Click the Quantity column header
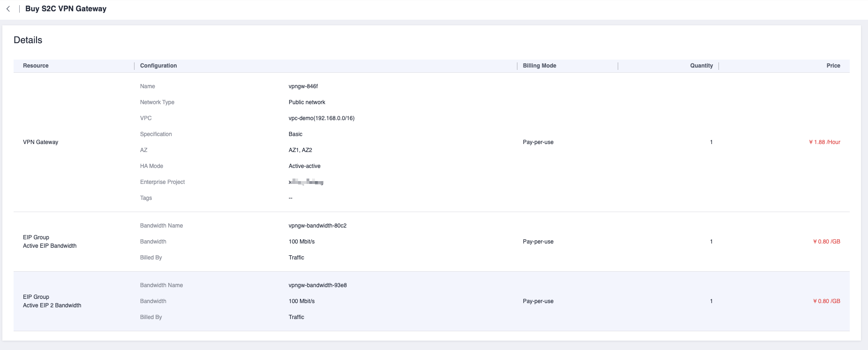868x350 pixels. point(701,66)
